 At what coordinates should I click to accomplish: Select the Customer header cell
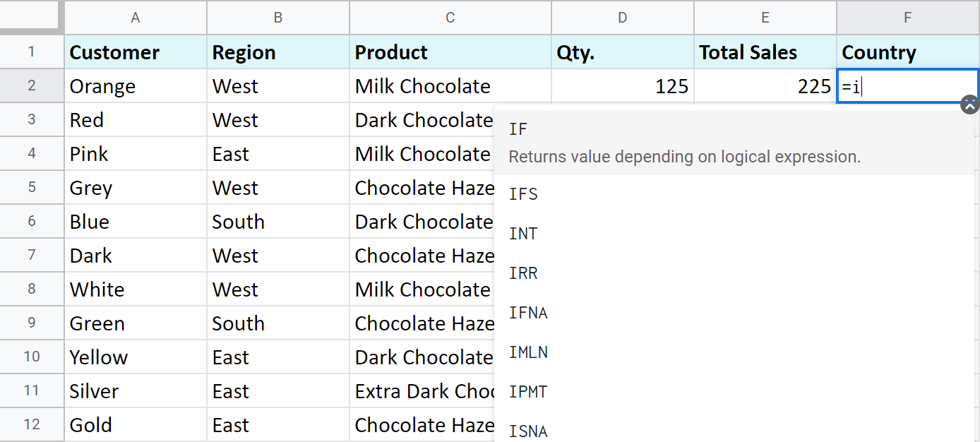click(x=136, y=52)
